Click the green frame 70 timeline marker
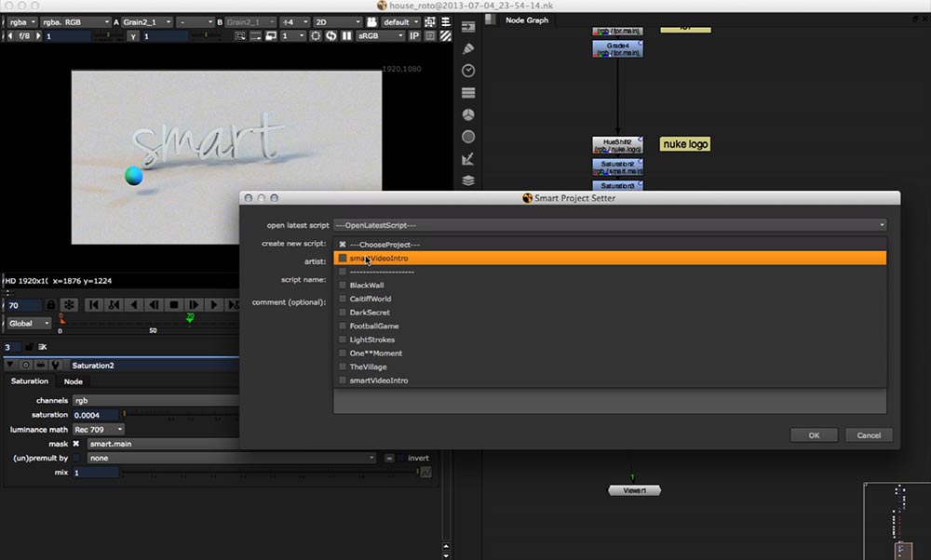This screenshot has height=560, width=931. point(190,318)
